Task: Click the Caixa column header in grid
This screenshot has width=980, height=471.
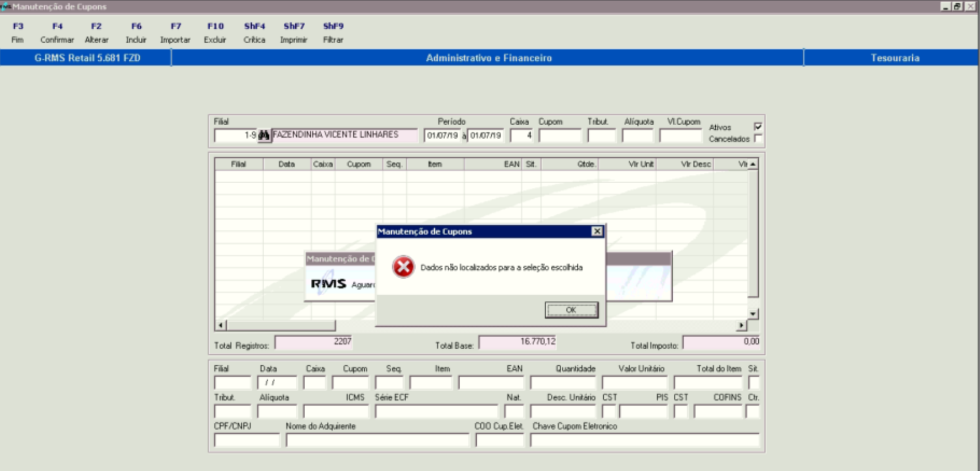Action: coord(323,164)
